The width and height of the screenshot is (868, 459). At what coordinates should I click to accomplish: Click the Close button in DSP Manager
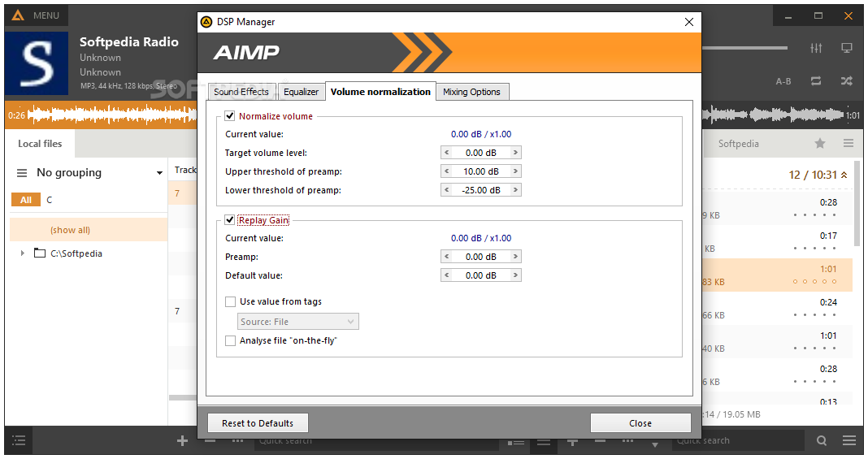tap(640, 423)
